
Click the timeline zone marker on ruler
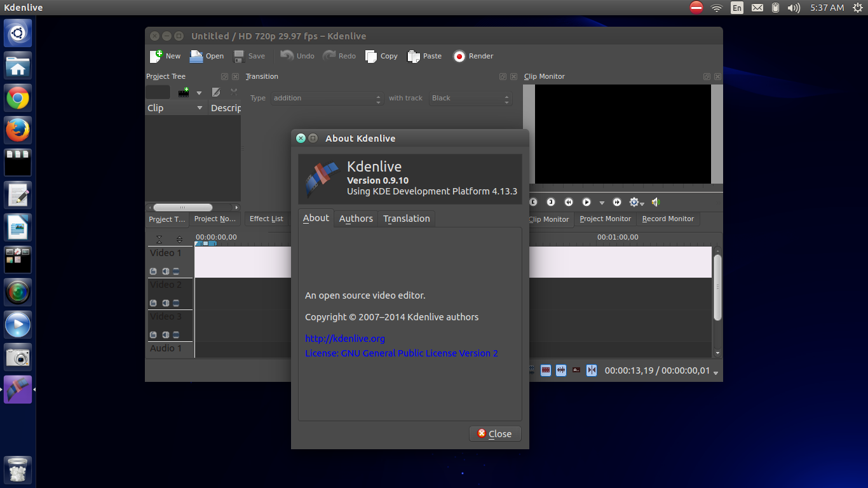pos(205,243)
